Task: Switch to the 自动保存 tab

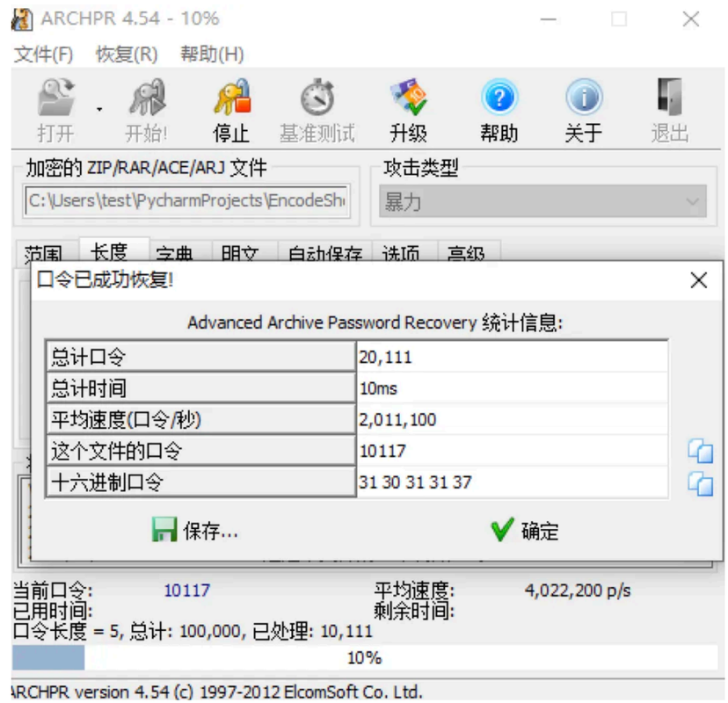Action: (x=325, y=253)
